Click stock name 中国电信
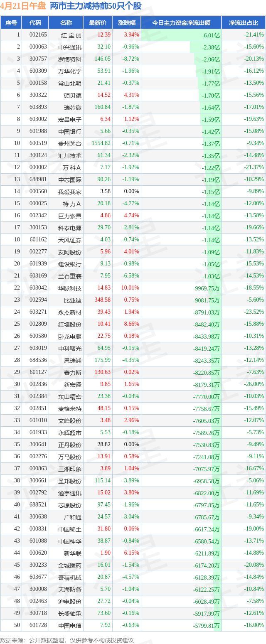The height and width of the screenshot is (644, 266). (70, 625)
